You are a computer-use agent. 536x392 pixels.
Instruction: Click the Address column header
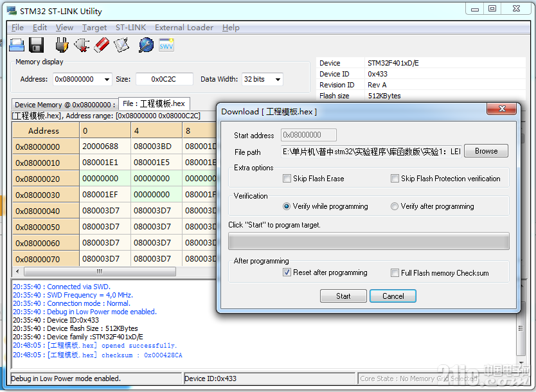pos(45,131)
